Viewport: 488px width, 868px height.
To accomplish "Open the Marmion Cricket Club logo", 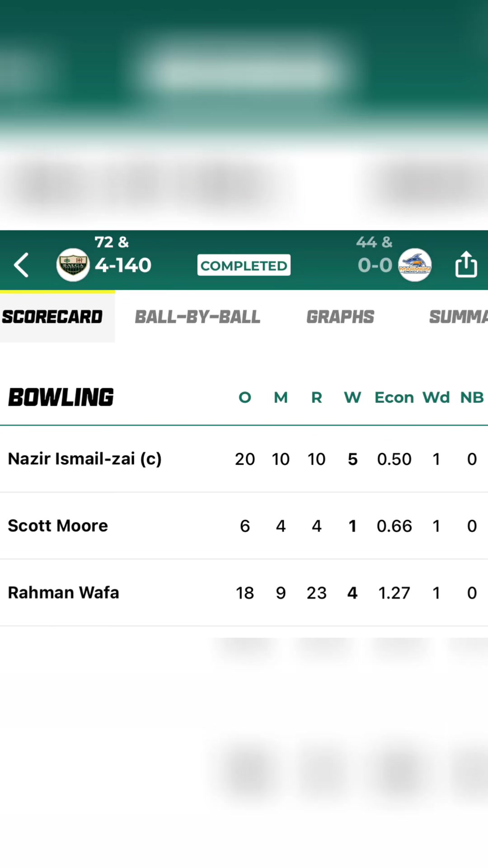I will [x=415, y=265].
